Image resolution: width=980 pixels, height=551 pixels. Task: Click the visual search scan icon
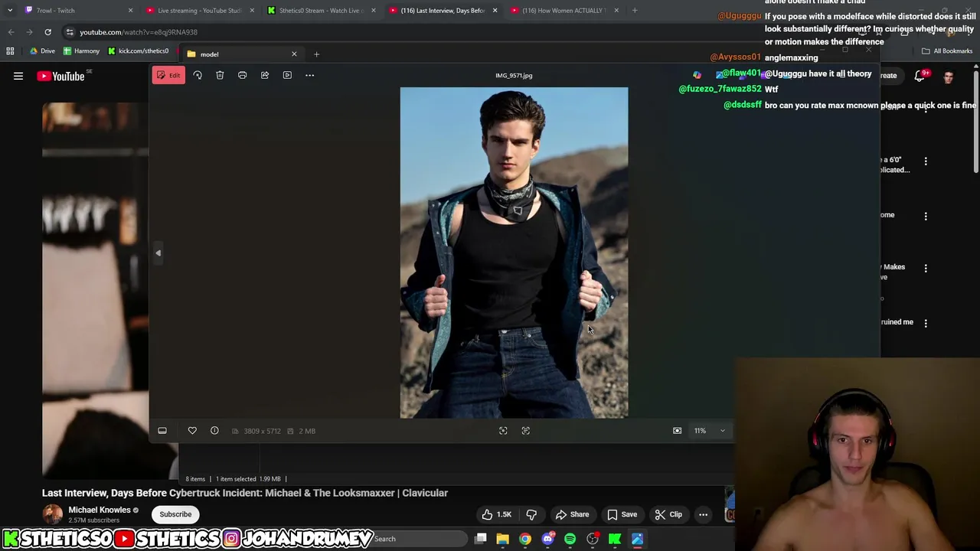point(503,431)
